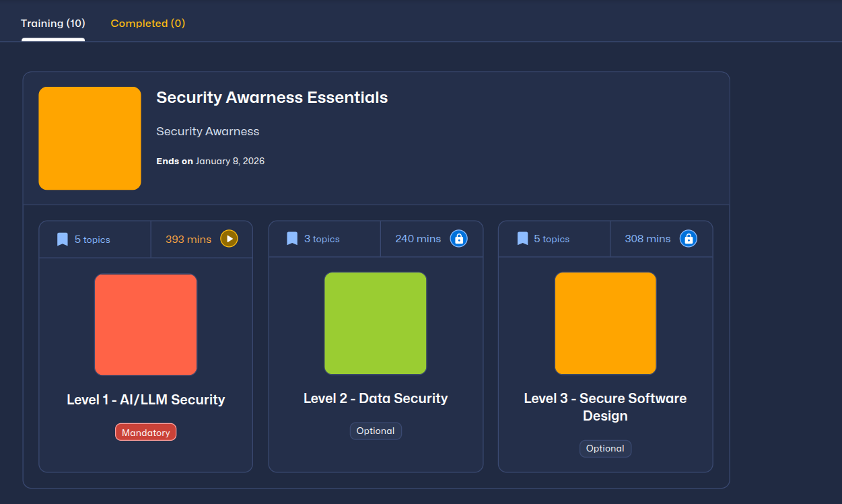Click the Mandatory badge on Level 1
This screenshot has height=504, width=842.
pyautogui.click(x=145, y=433)
